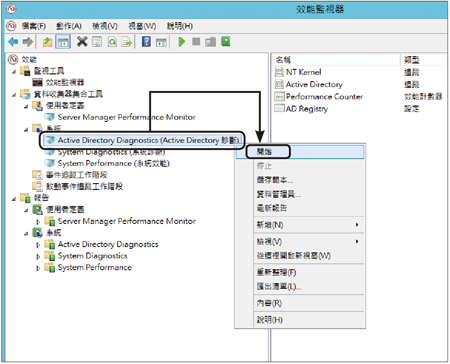Select System Performance (系統效能) in the tree
This screenshot has width=450, height=364.
[114, 163]
